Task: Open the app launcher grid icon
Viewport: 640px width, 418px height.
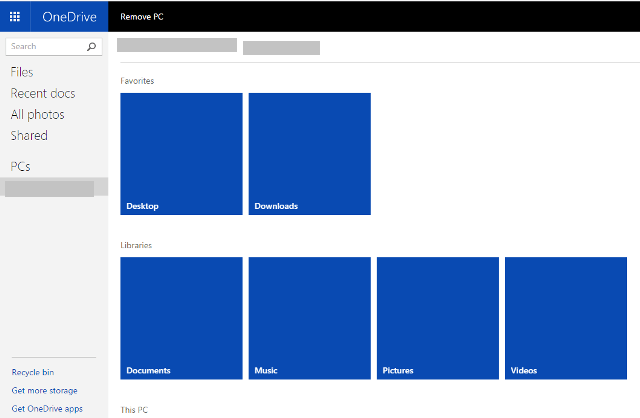Action: [x=15, y=16]
